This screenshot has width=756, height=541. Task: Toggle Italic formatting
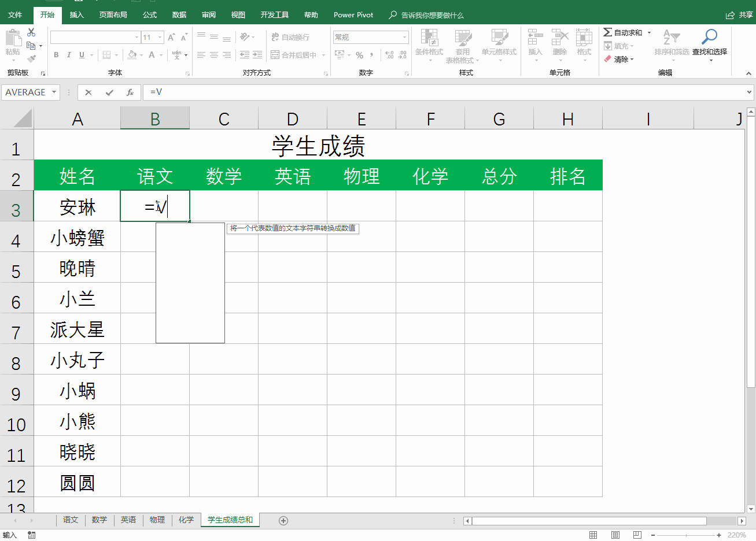click(x=69, y=55)
